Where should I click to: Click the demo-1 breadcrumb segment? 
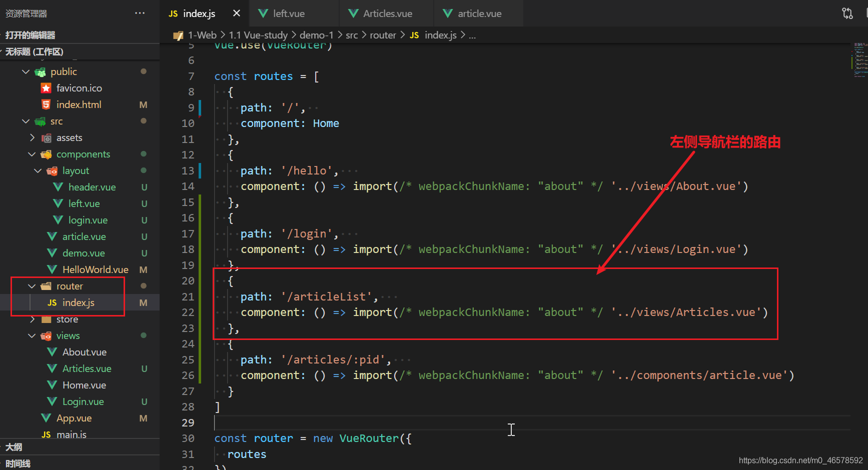316,35
